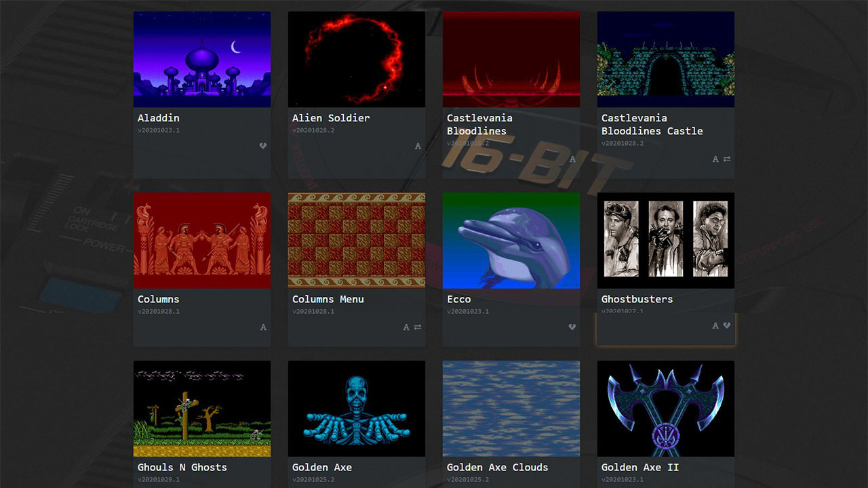Open the Golden Axe II axes thumbnail
Image resolution: width=868 pixels, height=488 pixels.
(x=666, y=409)
